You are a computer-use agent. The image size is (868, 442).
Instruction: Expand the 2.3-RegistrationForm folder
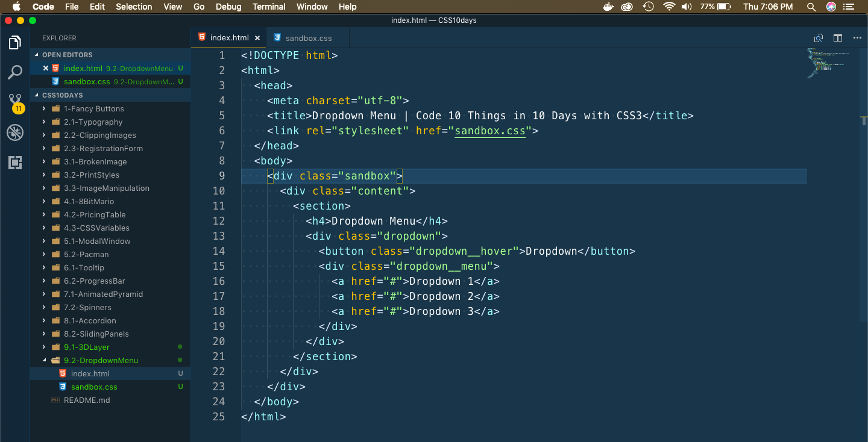(x=110, y=148)
